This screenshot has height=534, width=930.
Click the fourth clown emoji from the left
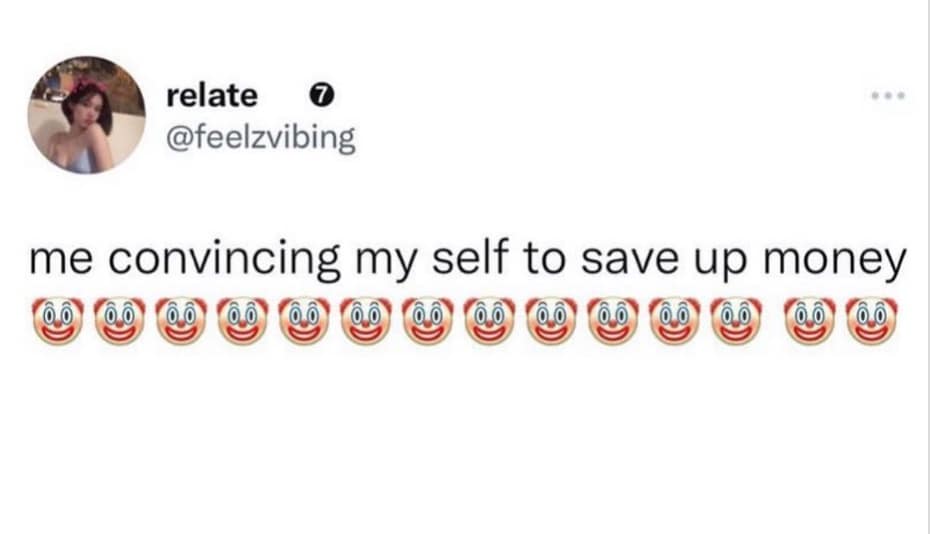(x=243, y=320)
